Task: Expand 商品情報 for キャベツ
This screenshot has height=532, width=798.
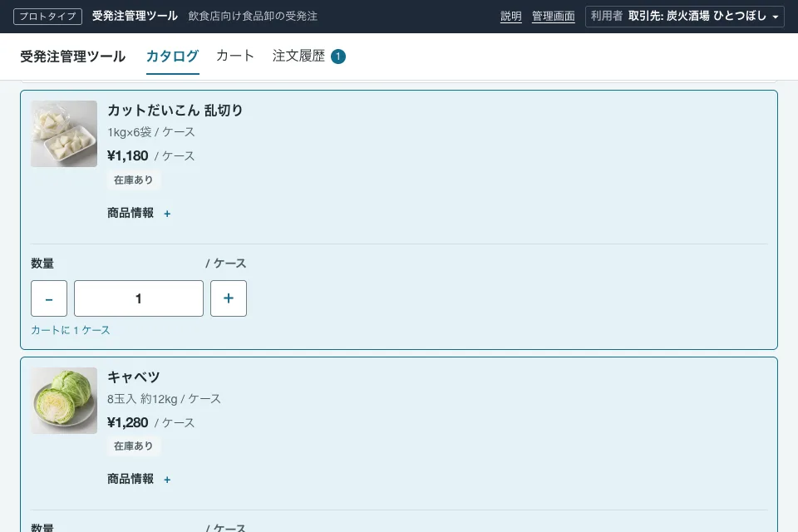Action: pos(139,479)
